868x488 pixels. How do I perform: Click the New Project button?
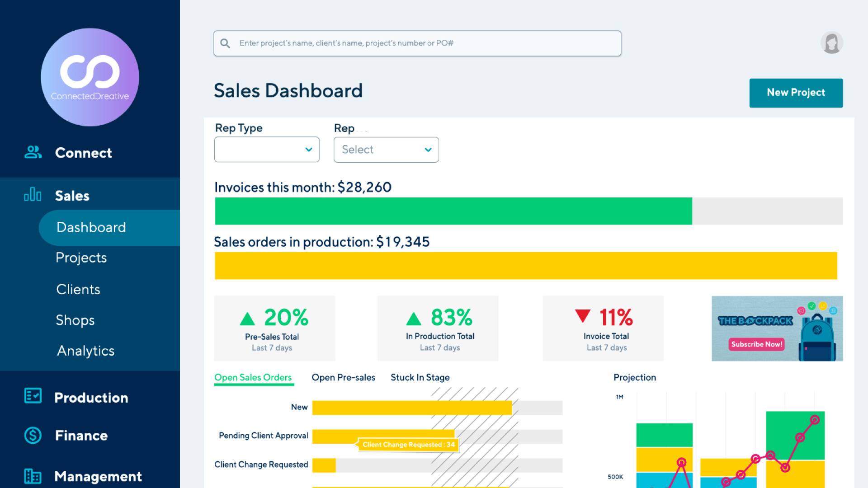[x=796, y=93]
